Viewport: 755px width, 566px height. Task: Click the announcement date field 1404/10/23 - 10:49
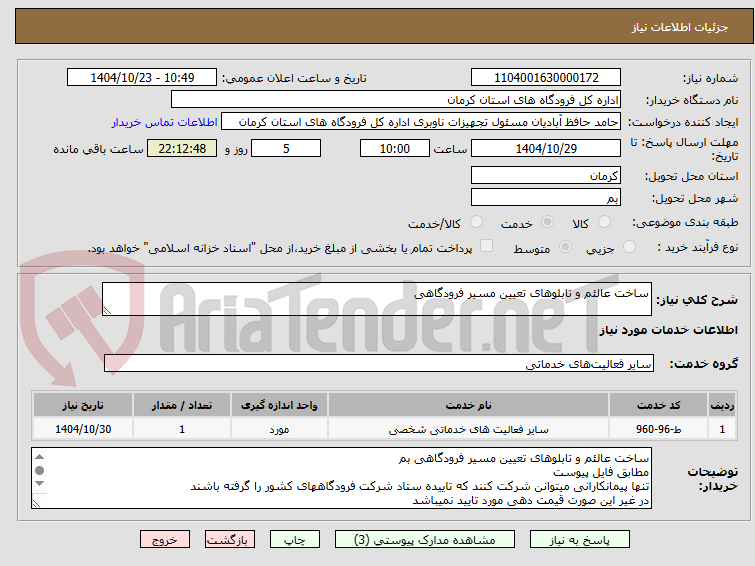[142, 78]
